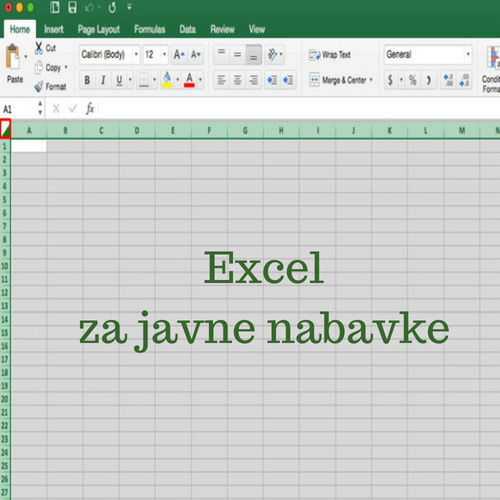The width and height of the screenshot is (500, 500).
Task: Decrease font size with small A button
Action: tap(196, 54)
